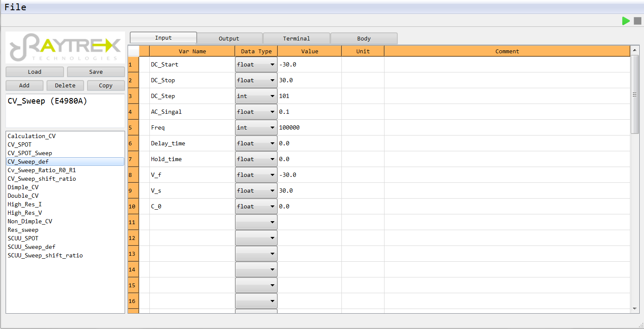Click the table's top-left corner select-all cell
The width and height of the screenshot is (644, 329).
click(133, 51)
